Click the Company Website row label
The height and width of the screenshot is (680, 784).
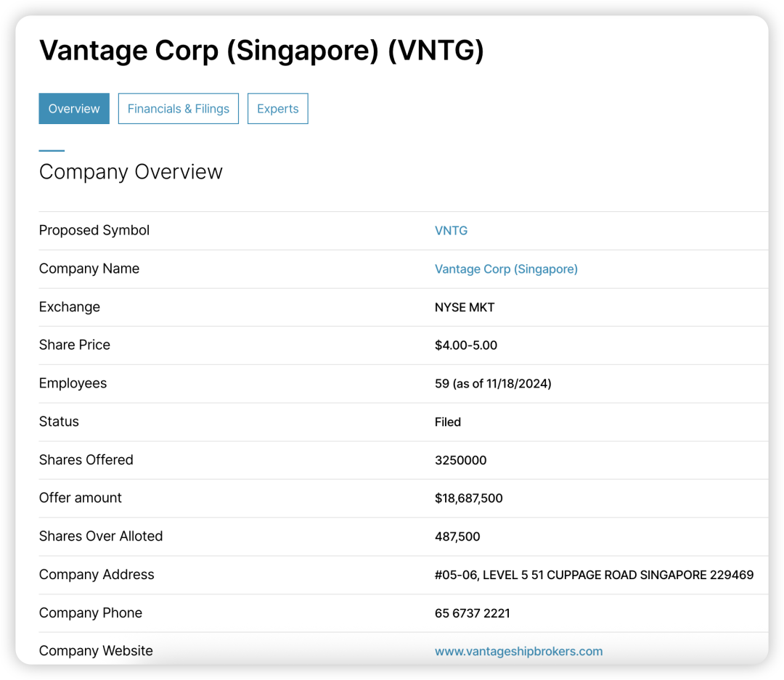(96, 651)
